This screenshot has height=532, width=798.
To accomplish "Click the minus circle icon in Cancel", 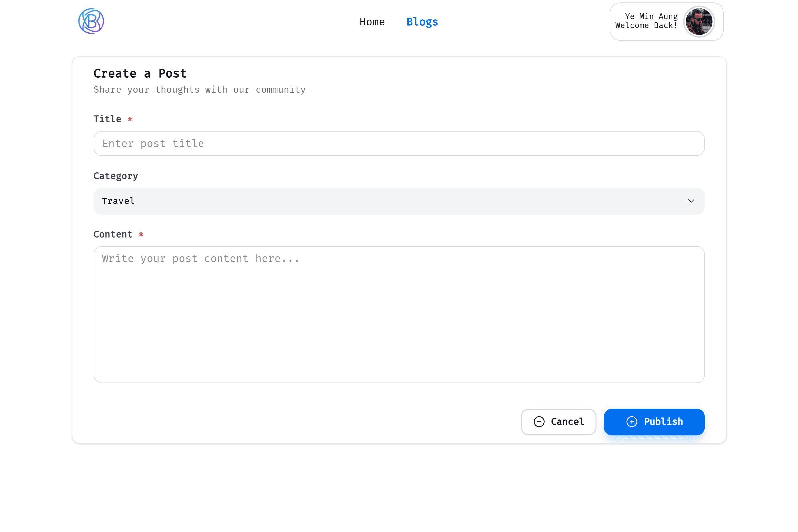I will click(539, 422).
